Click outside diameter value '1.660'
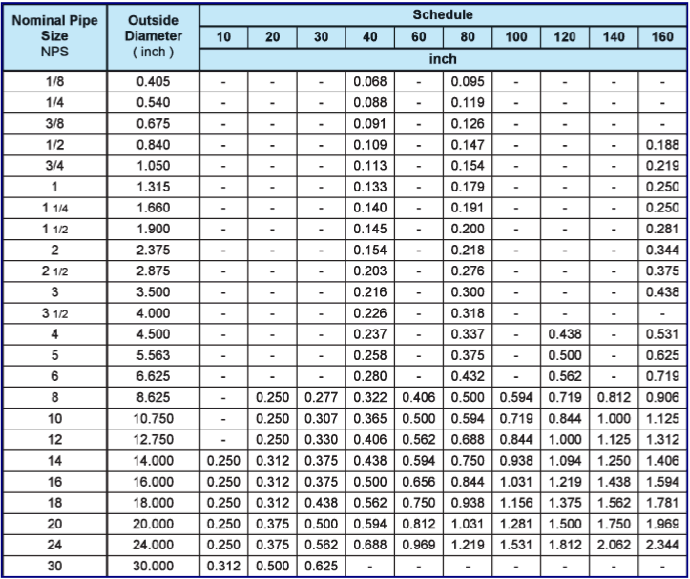690x579 pixels. point(153,208)
